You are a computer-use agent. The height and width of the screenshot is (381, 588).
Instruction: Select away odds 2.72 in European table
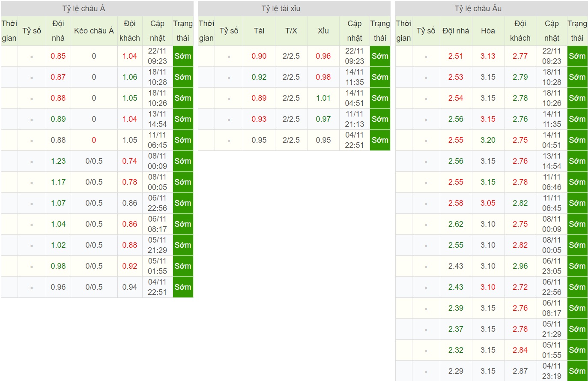pos(520,287)
